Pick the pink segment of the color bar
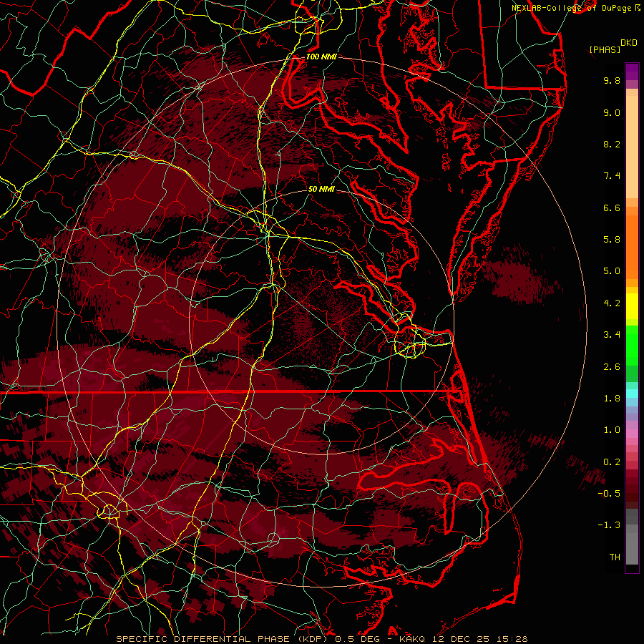Image resolution: width=644 pixels, height=644 pixels. coord(632,434)
